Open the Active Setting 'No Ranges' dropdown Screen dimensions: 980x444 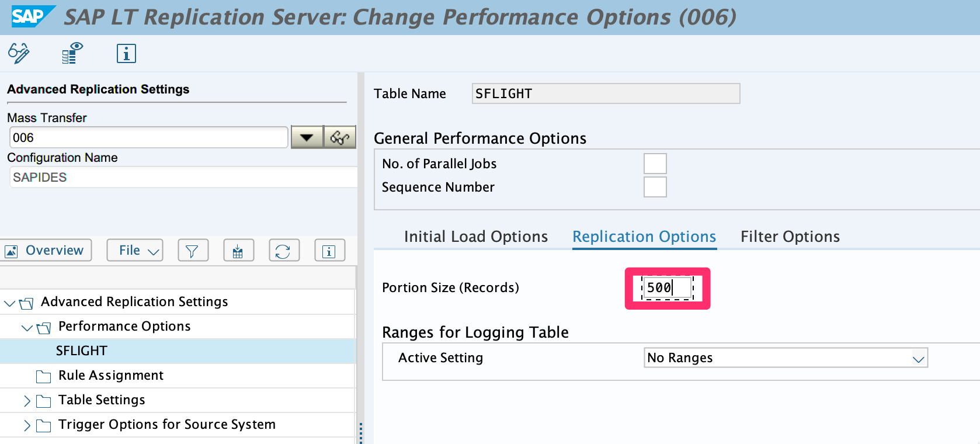918,358
